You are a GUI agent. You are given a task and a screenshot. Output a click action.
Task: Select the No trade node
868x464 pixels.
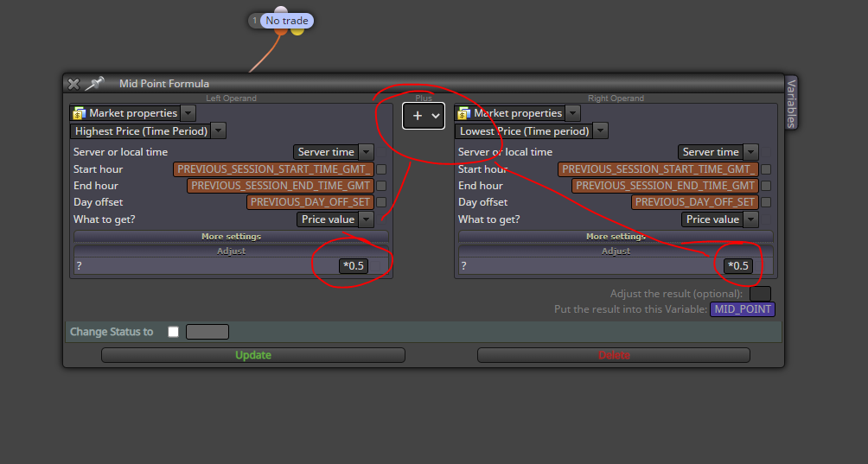pos(287,21)
